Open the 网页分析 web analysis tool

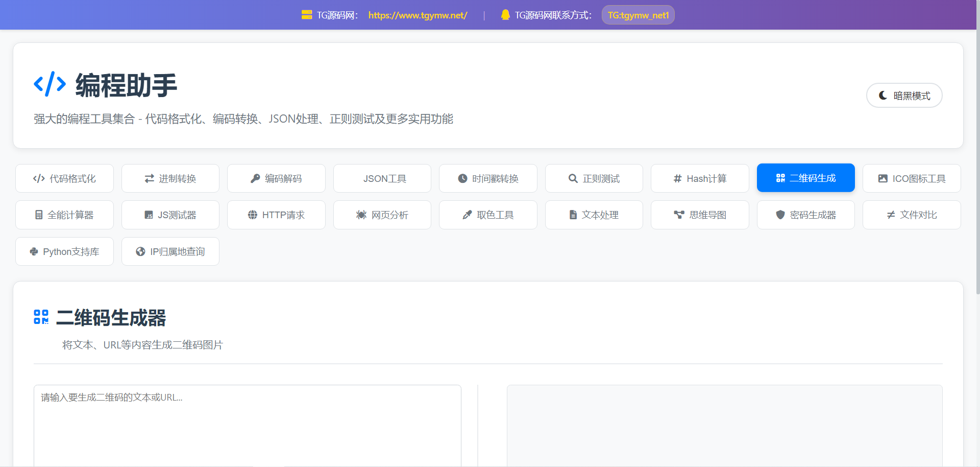382,215
